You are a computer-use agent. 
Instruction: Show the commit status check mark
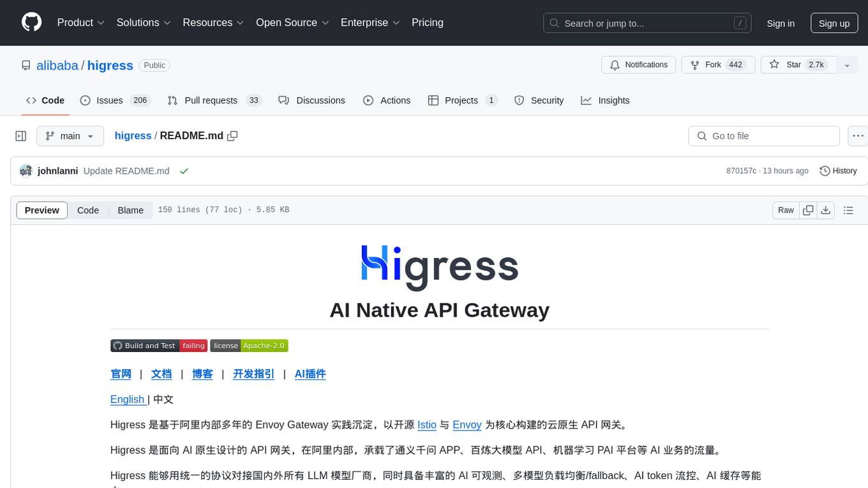coord(184,171)
